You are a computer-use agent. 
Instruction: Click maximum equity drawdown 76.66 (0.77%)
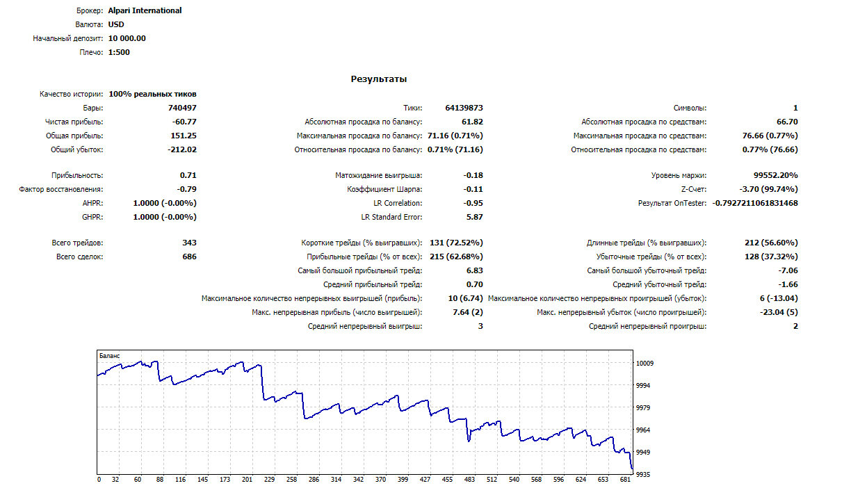770,136
